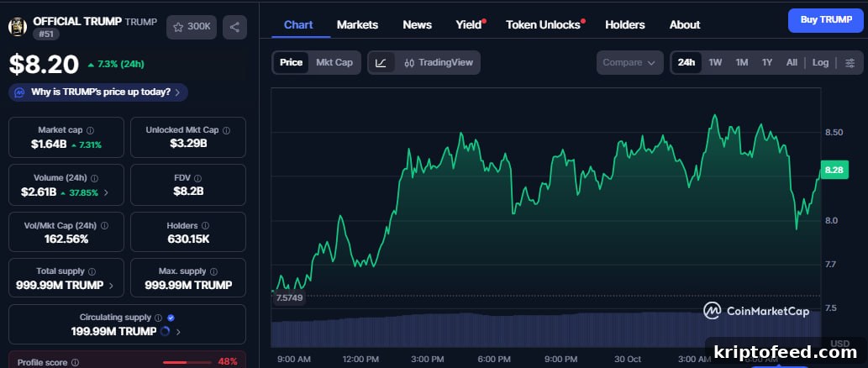868x368 pixels.
Task: Click the 8.28 current price label on chart
Action: (x=834, y=170)
